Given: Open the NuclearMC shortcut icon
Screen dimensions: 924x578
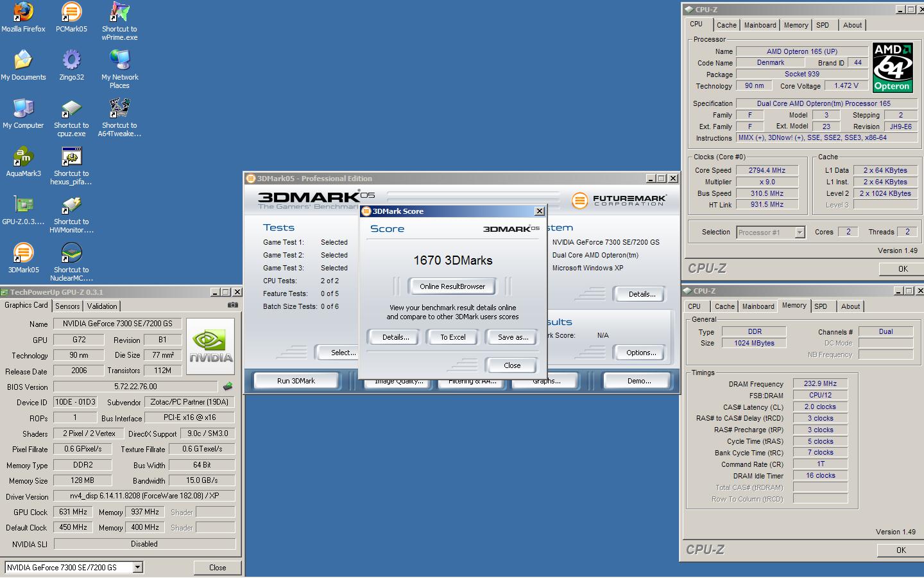Looking at the screenshot, I should 71,252.
